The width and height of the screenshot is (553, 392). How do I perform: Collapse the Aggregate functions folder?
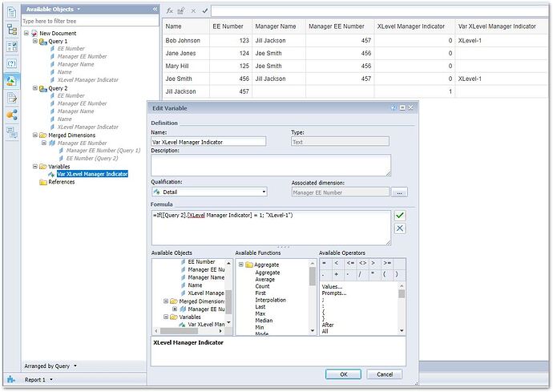(241, 265)
